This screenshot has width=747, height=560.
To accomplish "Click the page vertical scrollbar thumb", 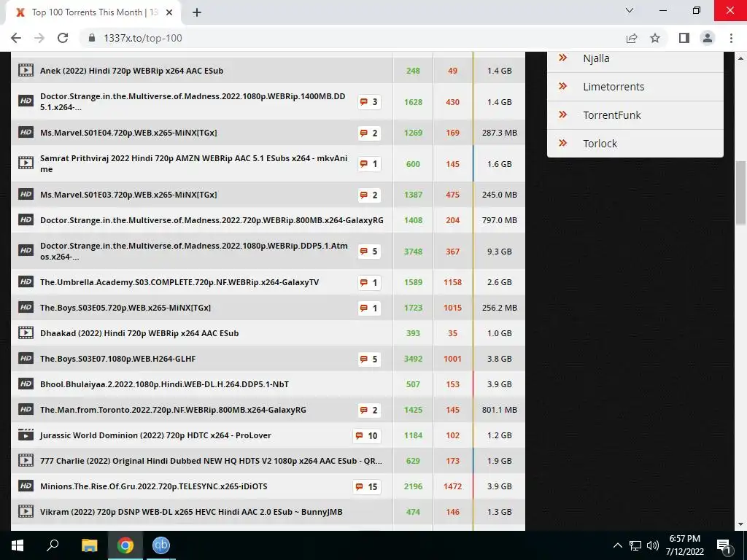I will 741,192.
